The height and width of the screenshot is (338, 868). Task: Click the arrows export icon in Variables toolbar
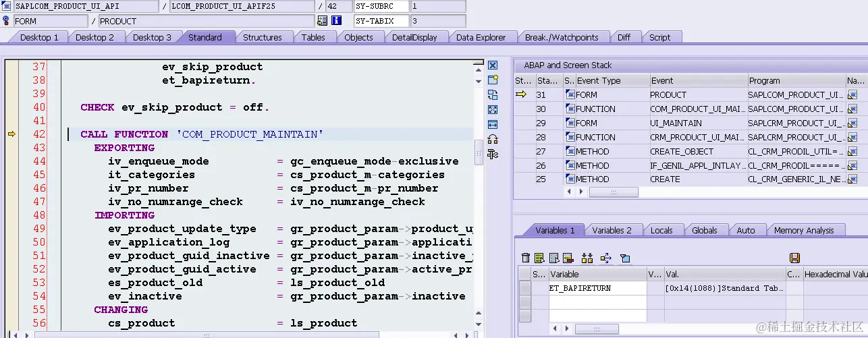click(x=605, y=258)
